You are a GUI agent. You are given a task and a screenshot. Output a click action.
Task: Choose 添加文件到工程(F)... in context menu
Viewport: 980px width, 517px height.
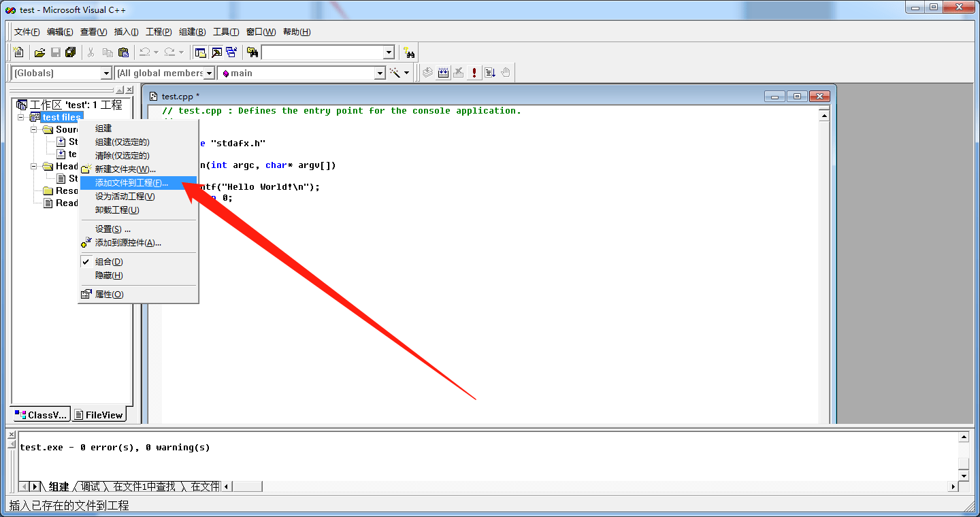[138, 183]
